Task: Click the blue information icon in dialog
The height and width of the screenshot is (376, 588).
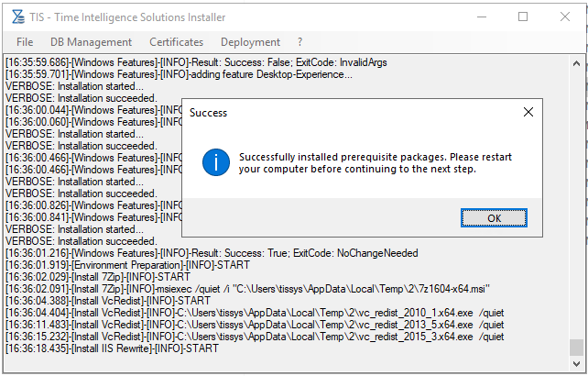Action: [x=216, y=162]
